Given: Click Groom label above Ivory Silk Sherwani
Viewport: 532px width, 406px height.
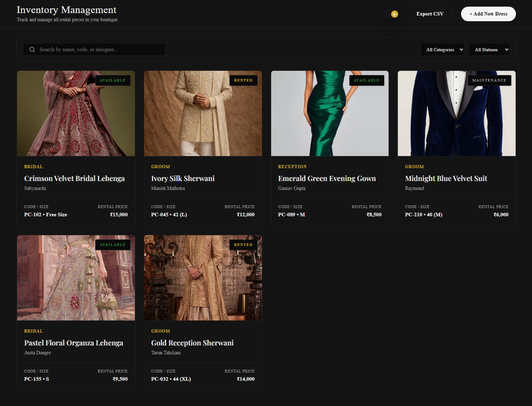Looking at the screenshot, I should point(160,166).
